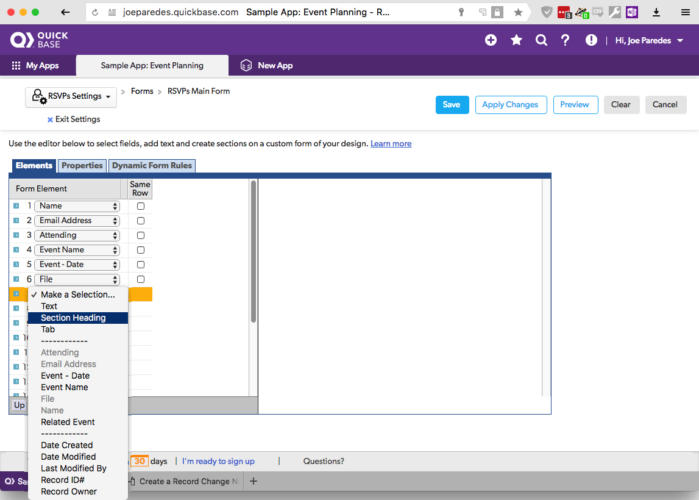699x500 pixels.
Task: Choose Event - Date from the dropdown list
Action: pos(78,376)
